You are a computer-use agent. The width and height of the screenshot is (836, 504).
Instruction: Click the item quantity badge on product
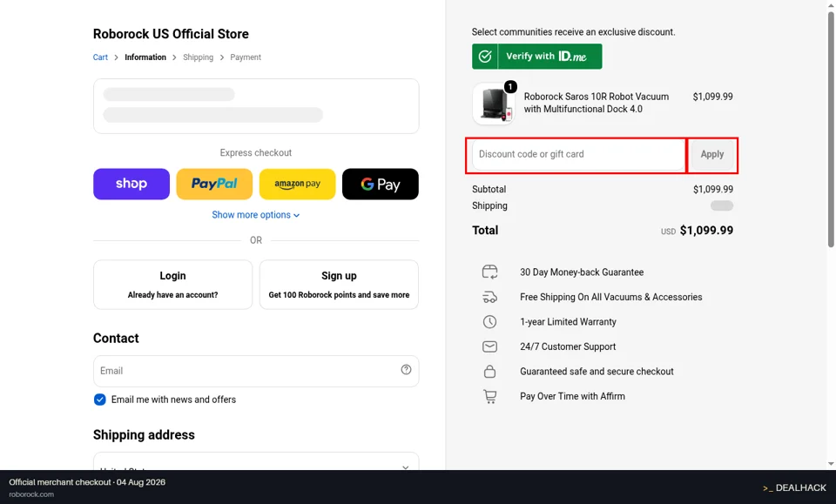pyautogui.click(x=510, y=86)
